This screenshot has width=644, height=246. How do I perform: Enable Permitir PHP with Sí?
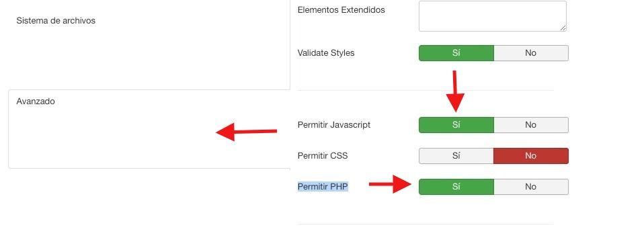tap(456, 187)
